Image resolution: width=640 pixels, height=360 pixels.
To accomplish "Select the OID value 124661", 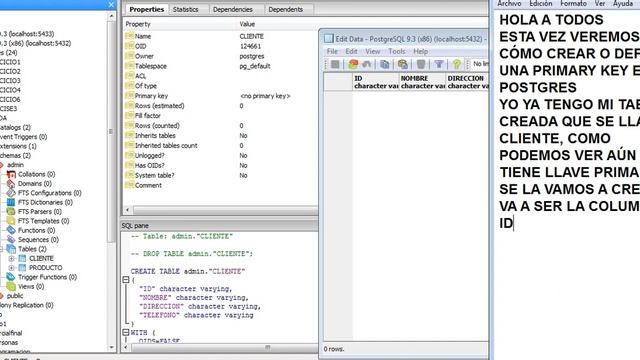I will [250, 47].
